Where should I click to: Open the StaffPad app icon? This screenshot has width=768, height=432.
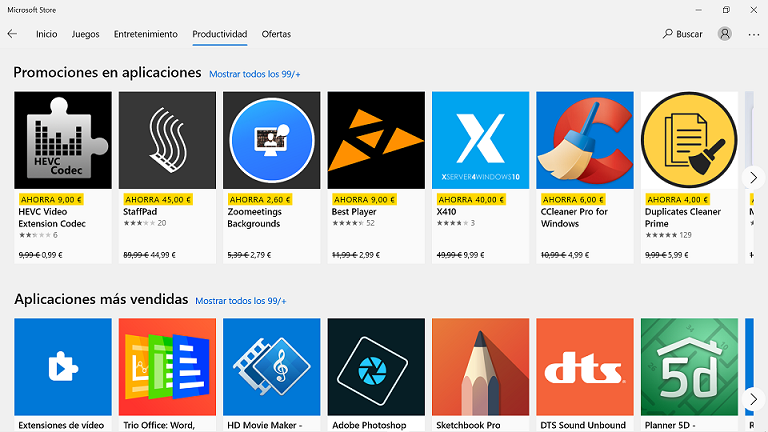167,140
